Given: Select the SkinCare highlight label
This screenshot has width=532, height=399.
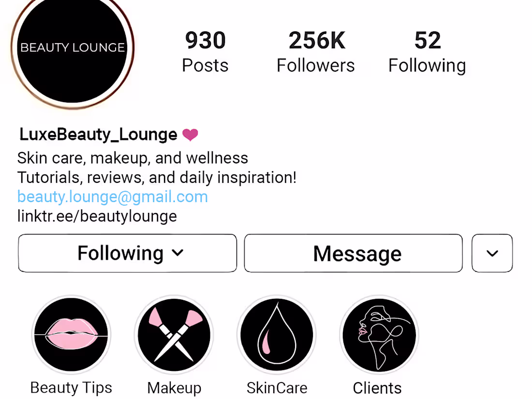Looking at the screenshot, I should click(277, 388).
